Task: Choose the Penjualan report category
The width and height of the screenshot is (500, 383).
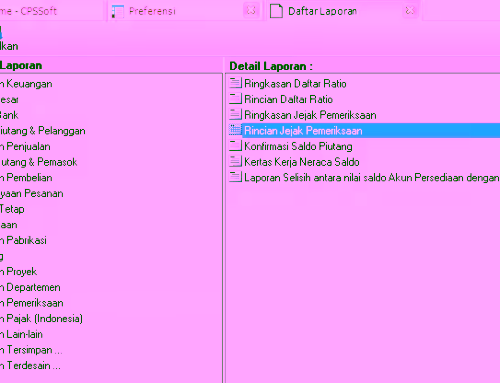Action: pyautogui.click(x=25, y=146)
